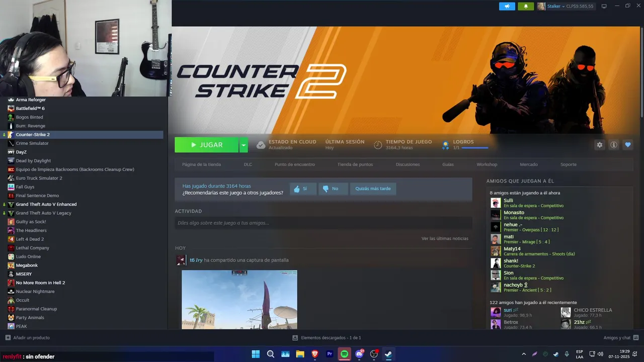Click the cloud status icon
The image size is (644, 362).
coord(261,145)
